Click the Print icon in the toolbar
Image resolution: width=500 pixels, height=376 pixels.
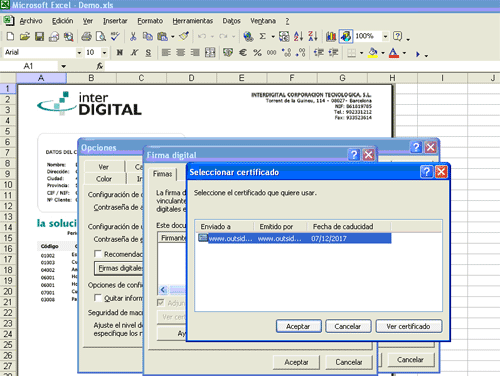coord(86,36)
